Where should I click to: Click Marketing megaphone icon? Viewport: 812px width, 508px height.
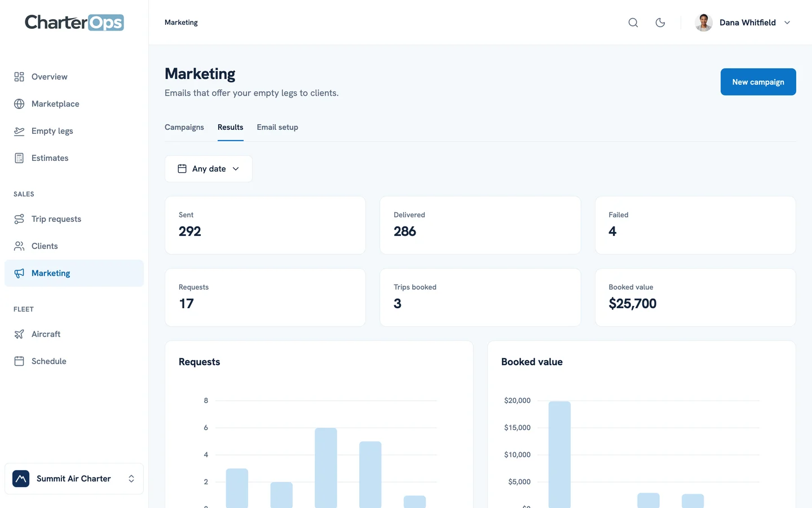point(19,273)
